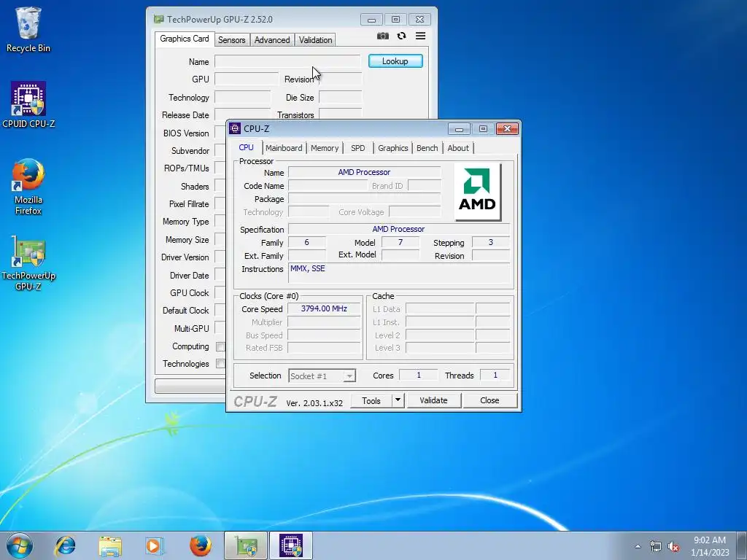Click the Core Speed 3794.00 MHz value
This screenshot has width=747, height=560.
tap(324, 308)
